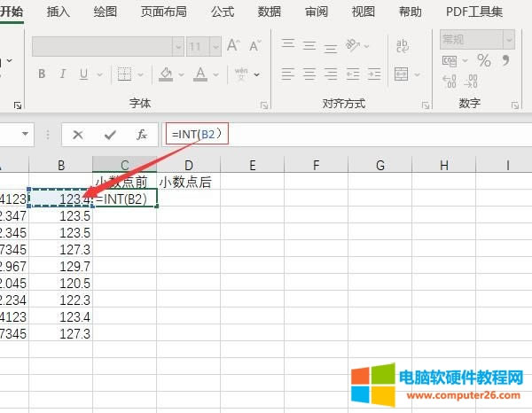
Task: Open the 页面布局 ribbon tab
Action: (x=163, y=12)
